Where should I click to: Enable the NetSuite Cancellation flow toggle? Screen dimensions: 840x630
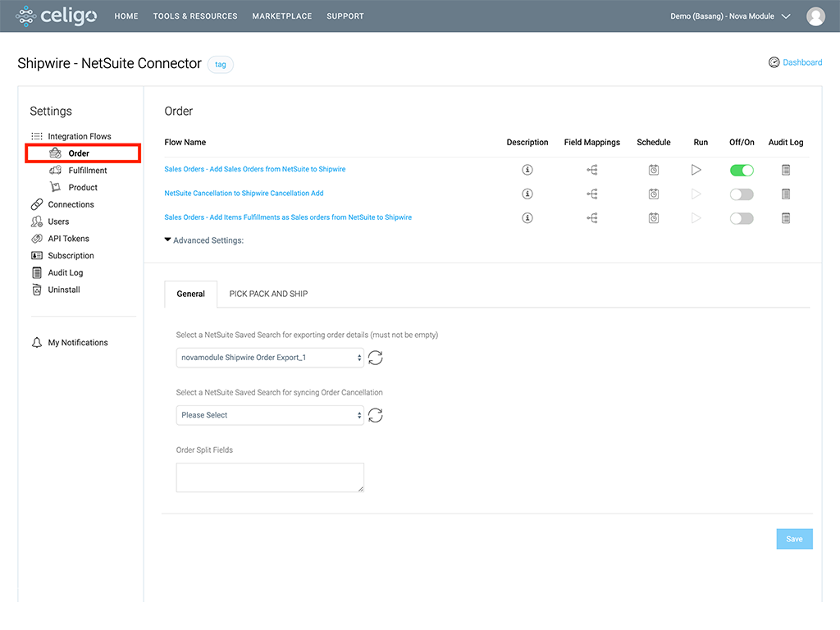[x=742, y=194]
